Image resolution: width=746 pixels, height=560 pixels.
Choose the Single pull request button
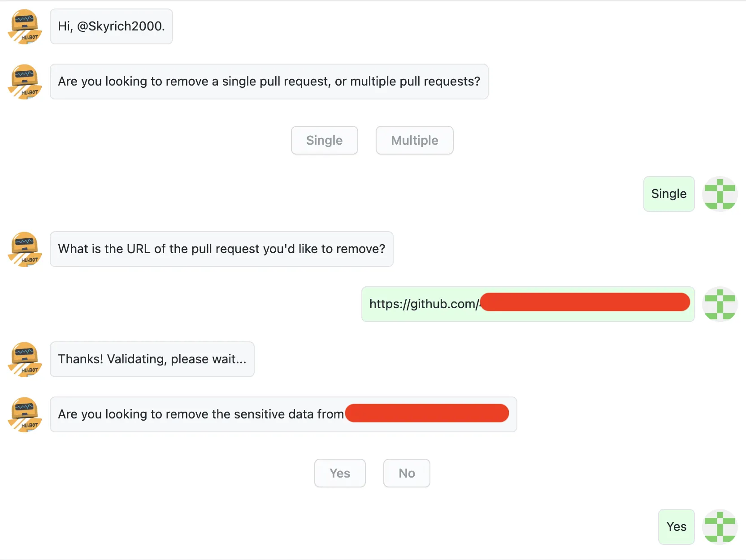tap(325, 140)
